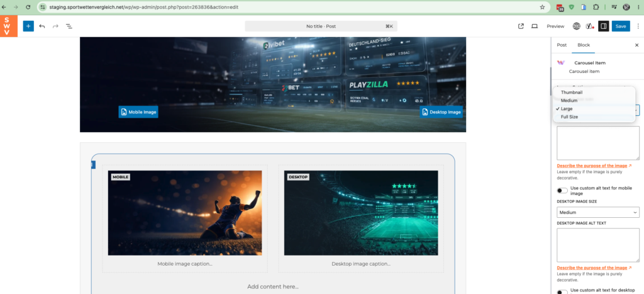Click the Desktop Image Alt Text field
Screen dimensions: 644x294
[598, 245]
